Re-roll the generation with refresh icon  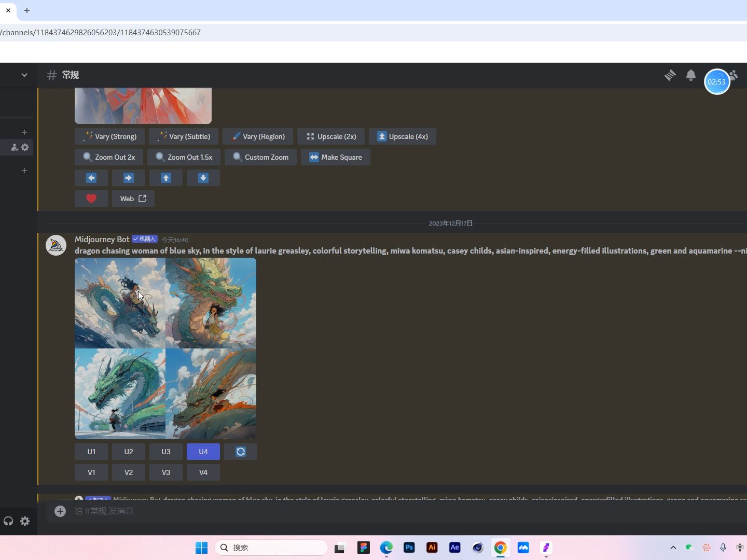pos(241,452)
